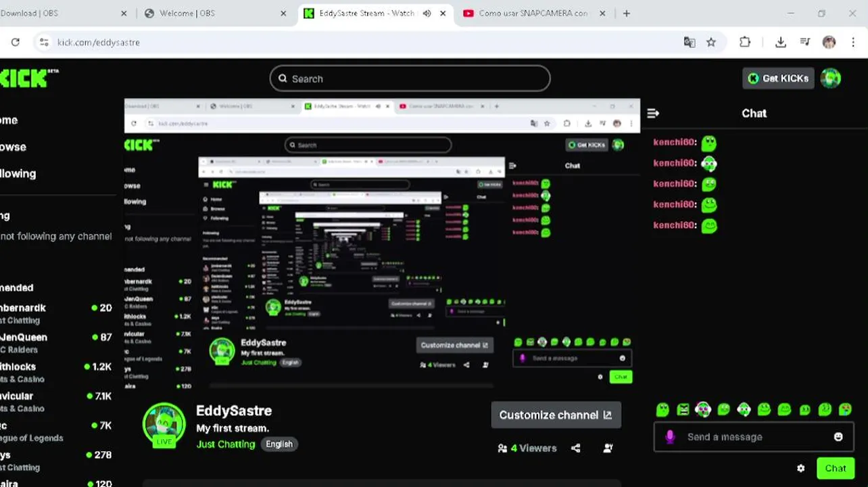Click the Chrome profile picture
The image size is (868, 487).
[x=829, y=42]
